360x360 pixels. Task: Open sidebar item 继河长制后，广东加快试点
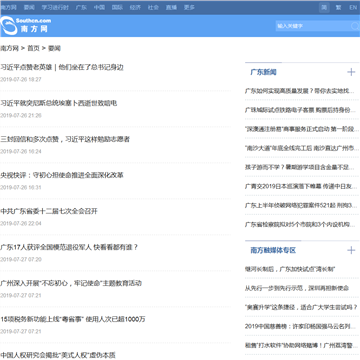(290, 269)
